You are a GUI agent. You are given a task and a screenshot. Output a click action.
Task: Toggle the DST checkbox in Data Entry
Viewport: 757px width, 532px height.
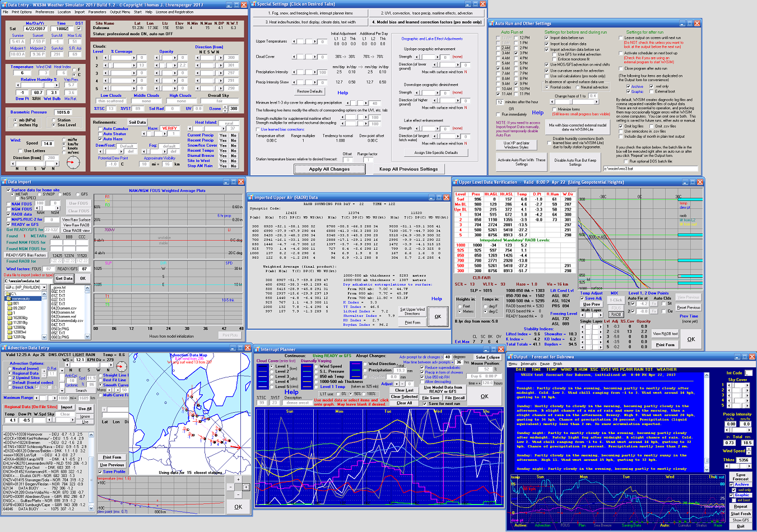coord(78,29)
